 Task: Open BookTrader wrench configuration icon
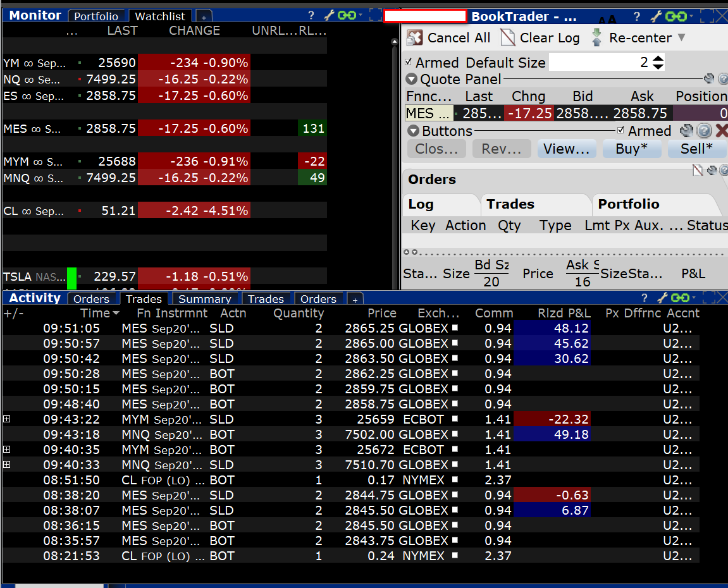tap(656, 16)
